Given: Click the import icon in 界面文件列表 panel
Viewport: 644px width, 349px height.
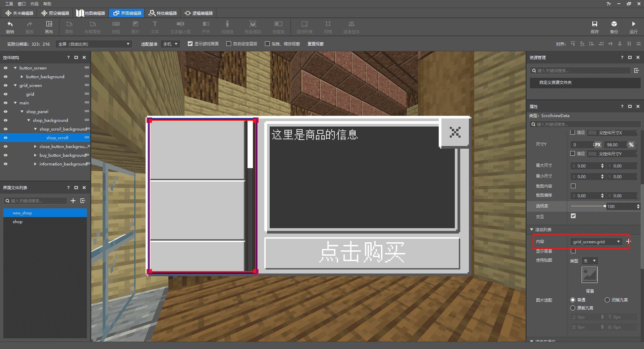Looking at the screenshot, I should (x=83, y=201).
